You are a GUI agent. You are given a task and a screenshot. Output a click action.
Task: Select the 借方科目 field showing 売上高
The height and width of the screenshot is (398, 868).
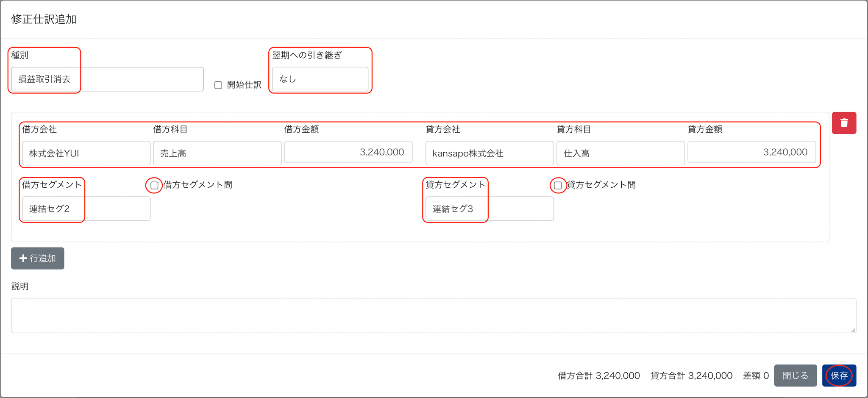click(x=217, y=153)
